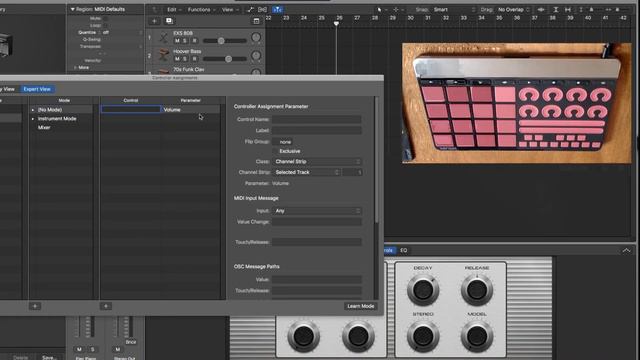The height and width of the screenshot is (360, 640).
Task: Add a new track with plus button
Action: [154, 21]
